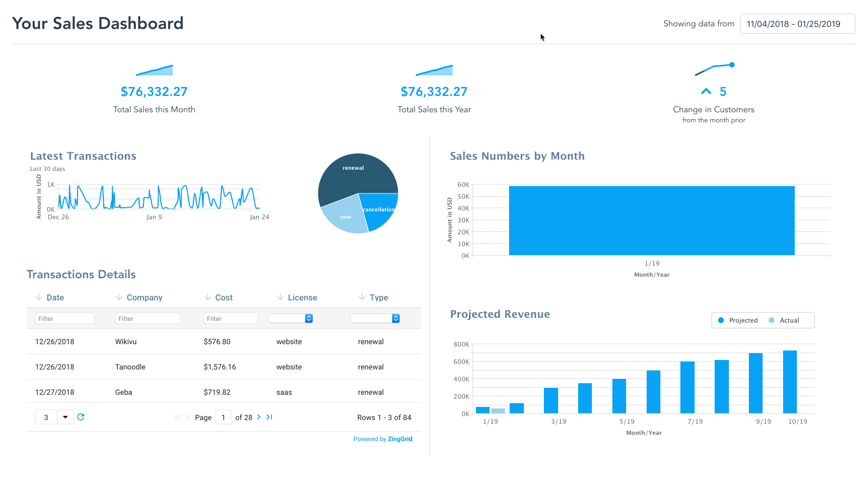Jump to the last transactions page

pyautogui.click(x=269, y=417)
